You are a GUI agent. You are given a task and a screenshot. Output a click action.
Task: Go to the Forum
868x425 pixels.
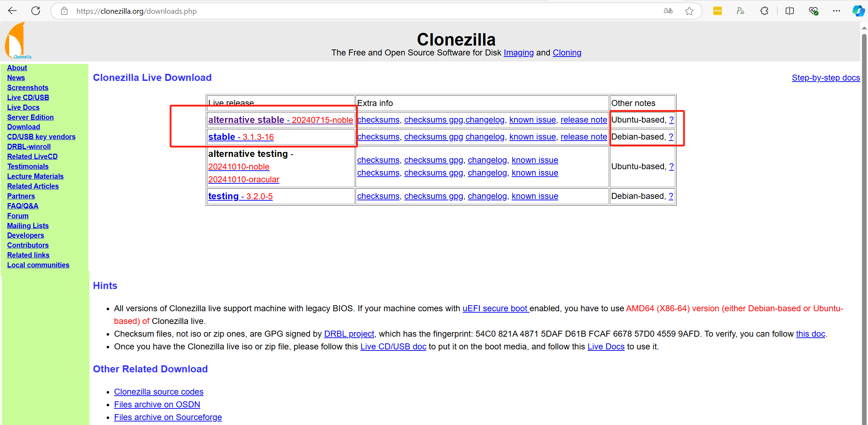(18, 216)
